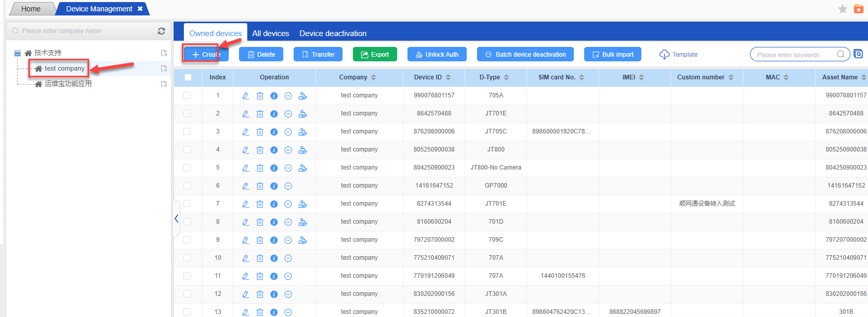Click trash delete icon in row 3
The width and height of the screenshot is (868, 317).
(260, 132)
